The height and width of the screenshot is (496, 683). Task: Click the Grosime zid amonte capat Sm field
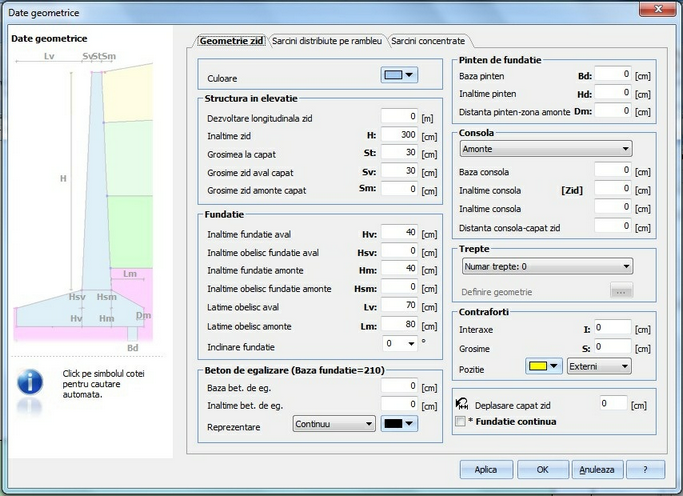(399, 189)
